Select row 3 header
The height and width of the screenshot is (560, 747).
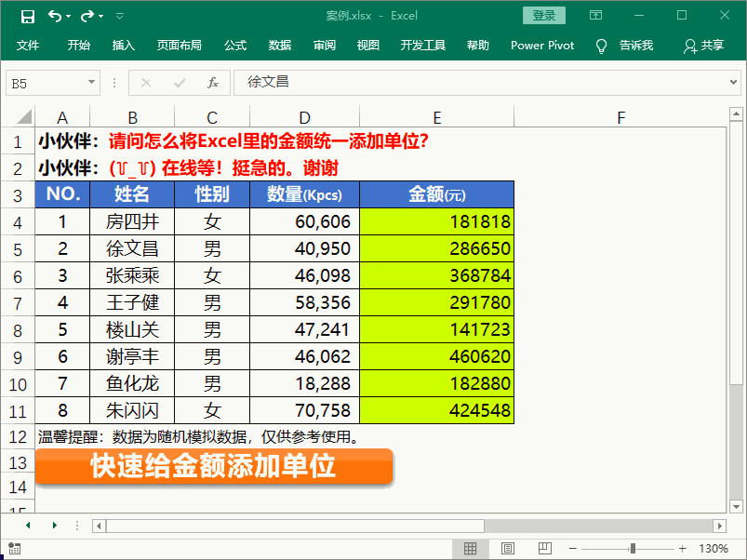pyautogui.click(x=18, y=195)
